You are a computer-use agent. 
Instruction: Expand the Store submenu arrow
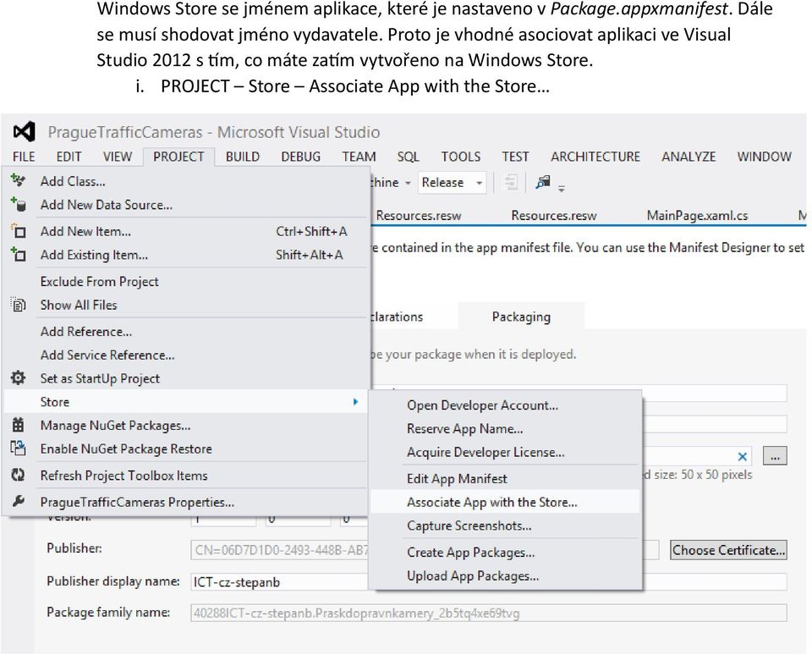point(355,402)
